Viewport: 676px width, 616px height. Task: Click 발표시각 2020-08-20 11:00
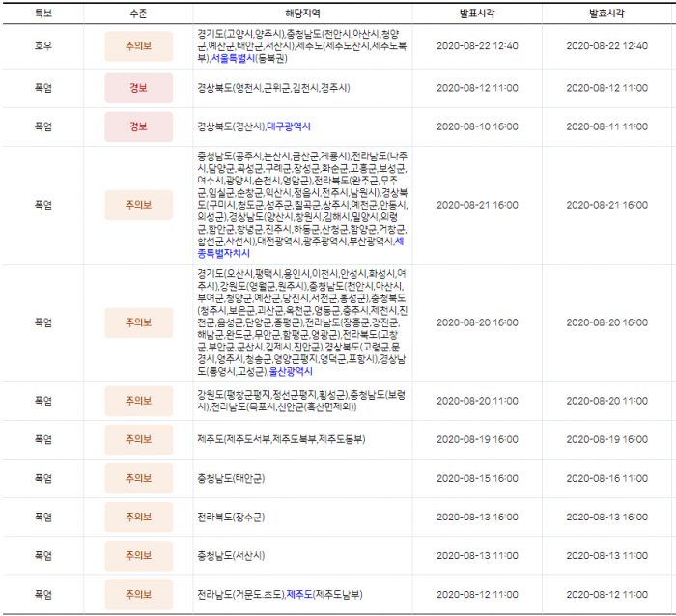(x=477, y=401)
